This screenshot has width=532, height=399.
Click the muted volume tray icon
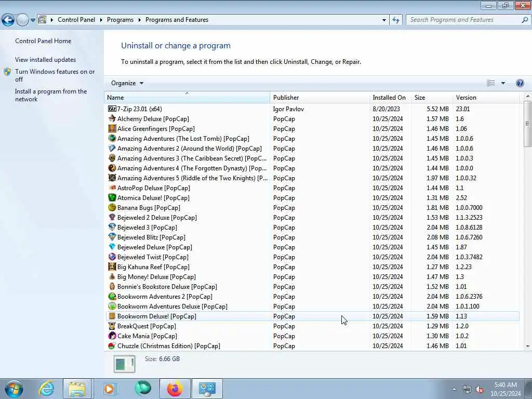pyautogui.click(x=480, y=390)
